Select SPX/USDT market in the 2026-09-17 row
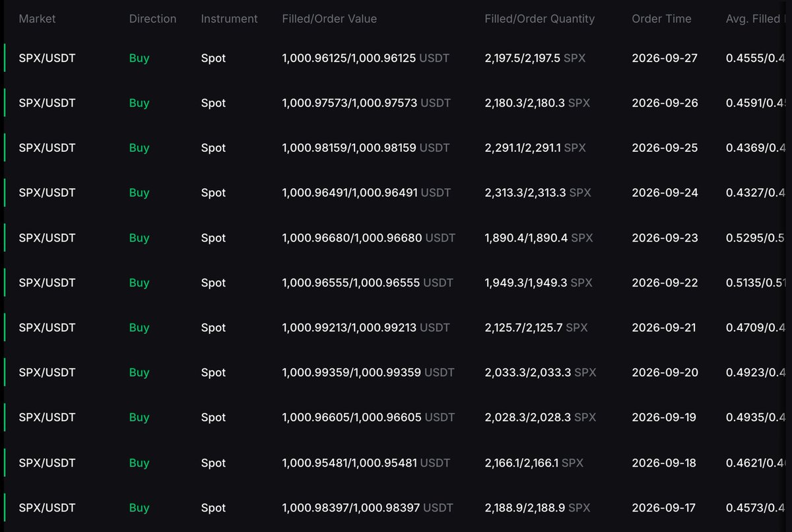Image resolution: width=792 pixels, height=532 pixels. pos(47,508)
